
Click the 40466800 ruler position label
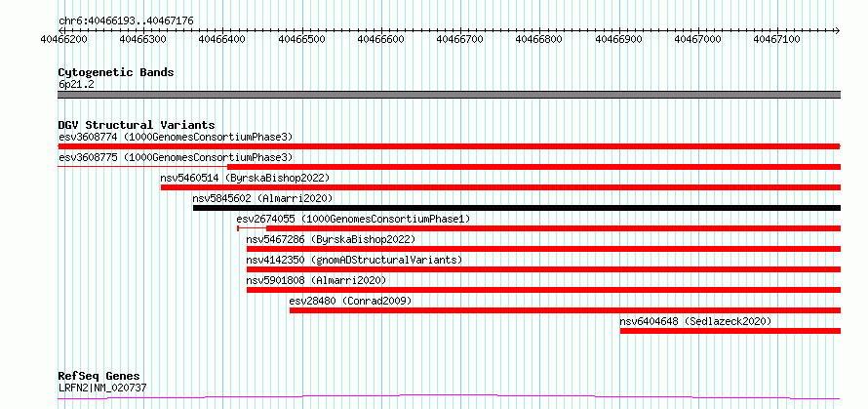[539, 39]
